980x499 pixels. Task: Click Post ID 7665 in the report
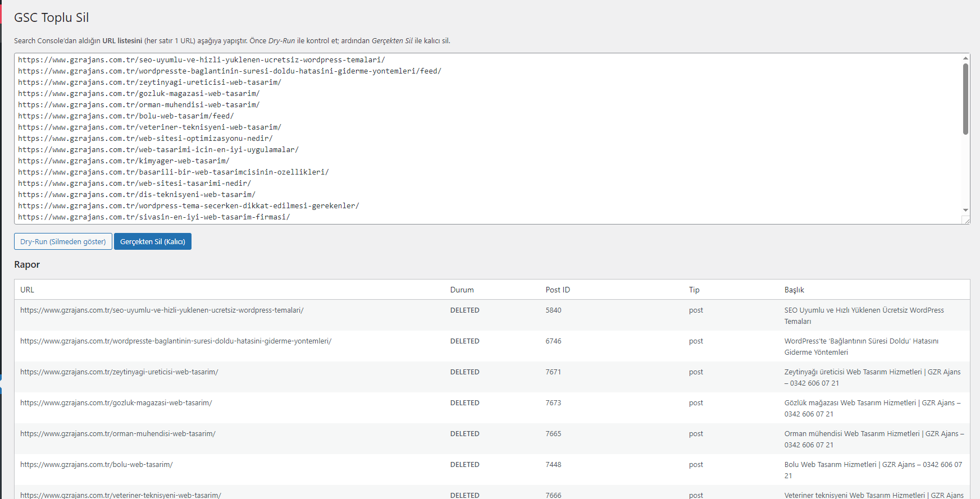click(554, 433)
